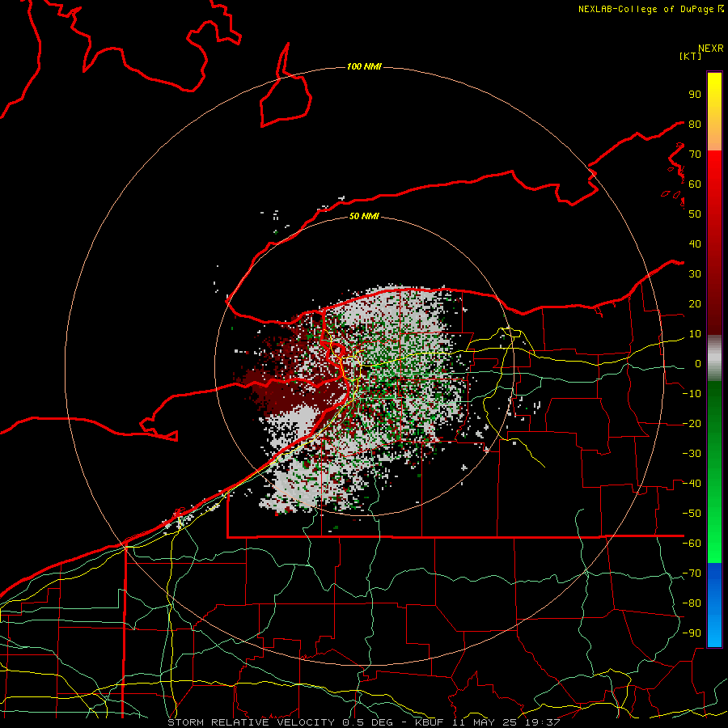
Task: Click the yellow top segment of the color bar
Action: [x=714, y=112]
